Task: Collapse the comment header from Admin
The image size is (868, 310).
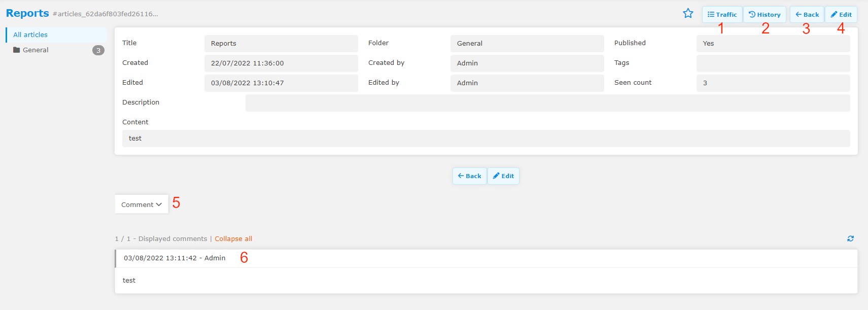Action: click(175, 258)
